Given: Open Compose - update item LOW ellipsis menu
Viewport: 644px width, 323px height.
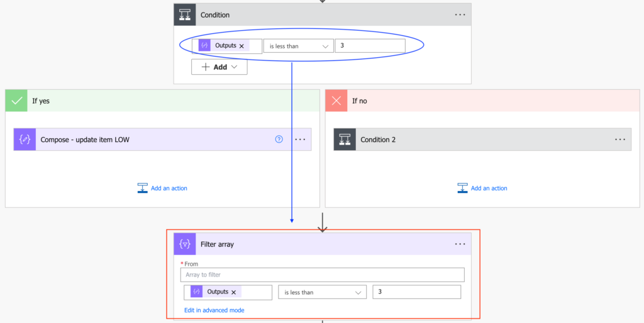Looking at the screenshot, I should coord(300,140).
